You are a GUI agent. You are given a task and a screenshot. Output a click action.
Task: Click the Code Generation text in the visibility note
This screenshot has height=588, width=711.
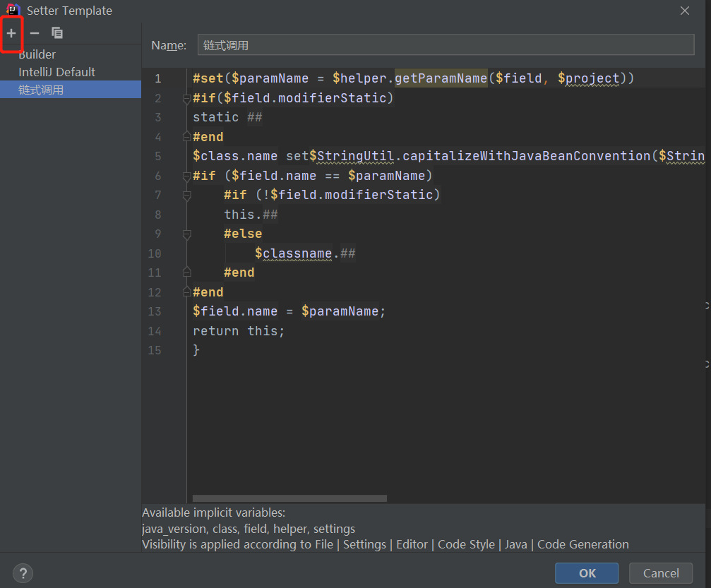pyautogui.click(x=583, y=544)
